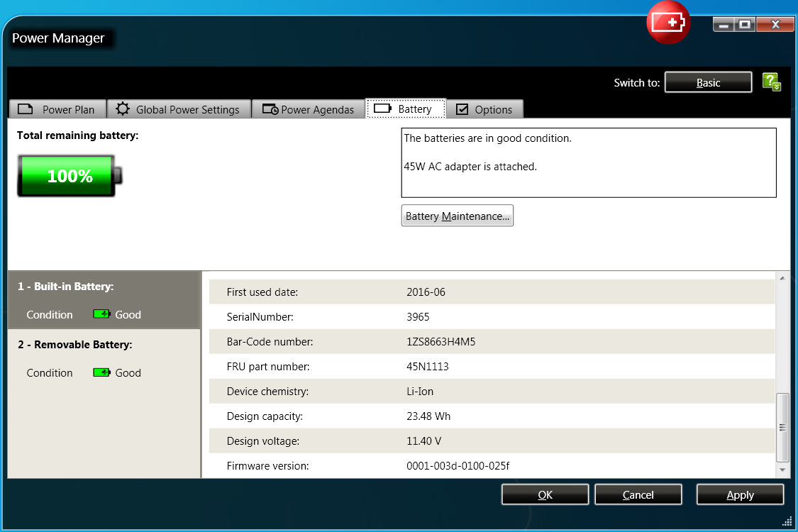
Task: Select the first used date value 2016-06
Action: (426, 292)
